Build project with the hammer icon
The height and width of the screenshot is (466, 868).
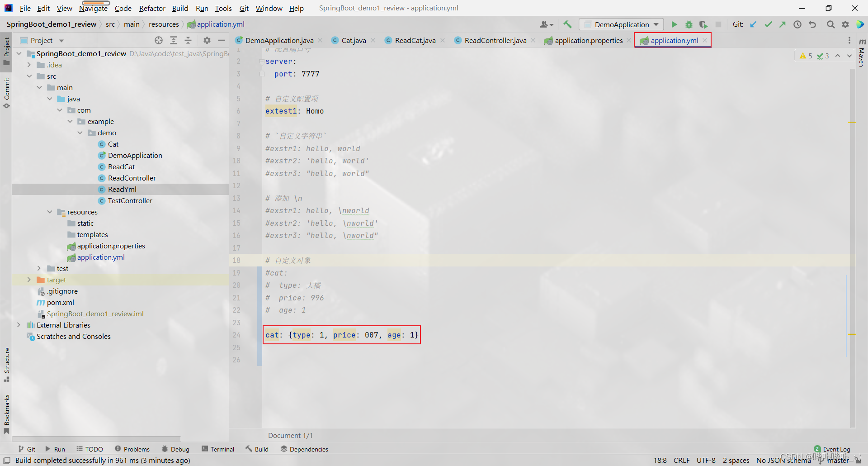point(568,24)
